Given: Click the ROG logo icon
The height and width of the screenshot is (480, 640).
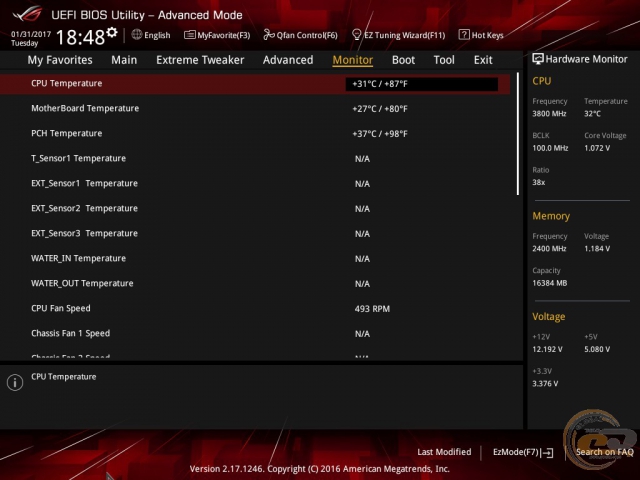Looking at the screenshot, I should [x=27, y=14].
